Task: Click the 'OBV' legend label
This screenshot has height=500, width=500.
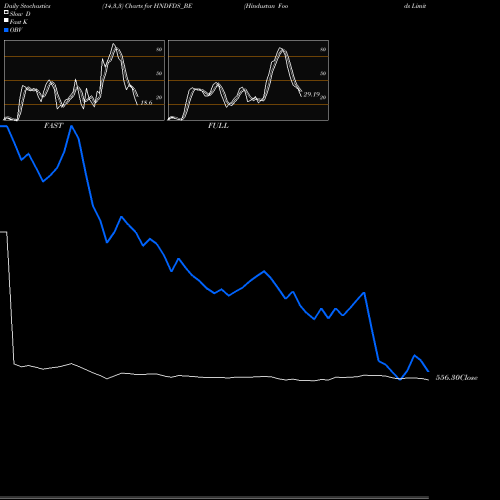Action: pos(16,30)
